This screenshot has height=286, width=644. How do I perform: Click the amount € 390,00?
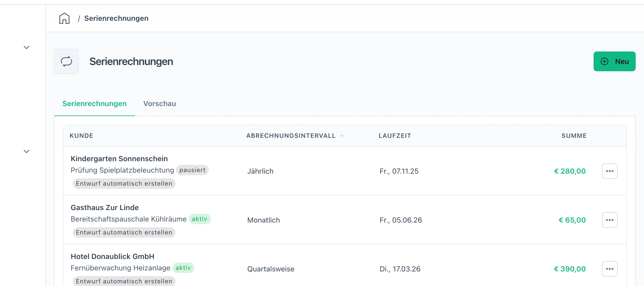pyautogui.click(x=570, y=269)
